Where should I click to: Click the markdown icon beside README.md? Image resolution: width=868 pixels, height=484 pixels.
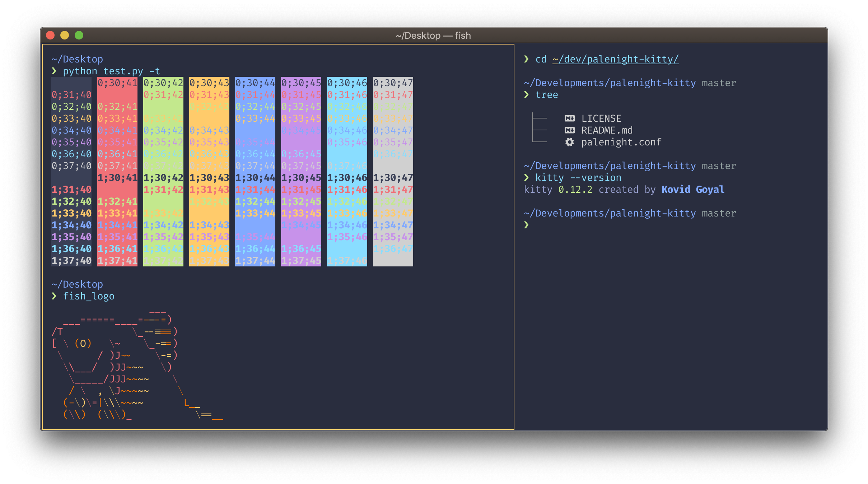click(x=569, y=130)
